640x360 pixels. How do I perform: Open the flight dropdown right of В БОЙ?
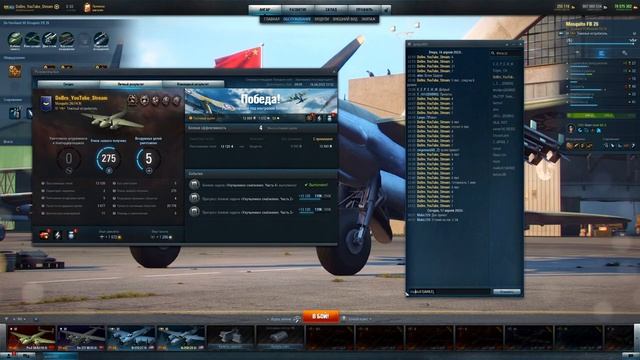point(357,319)
